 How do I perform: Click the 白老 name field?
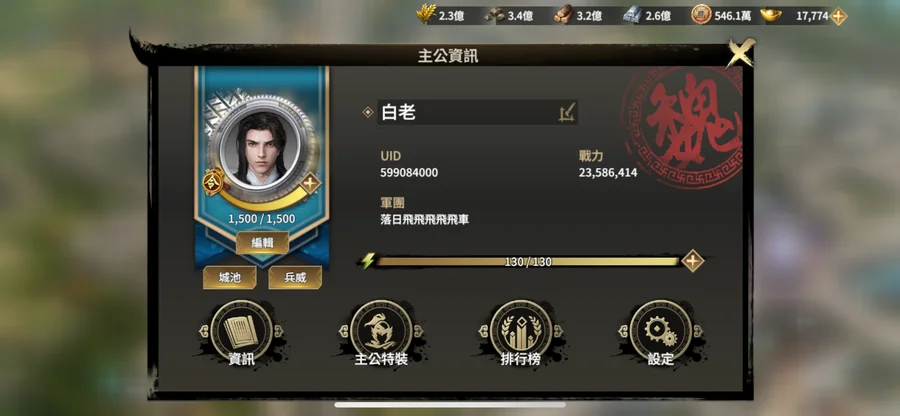tap(477, 112)
